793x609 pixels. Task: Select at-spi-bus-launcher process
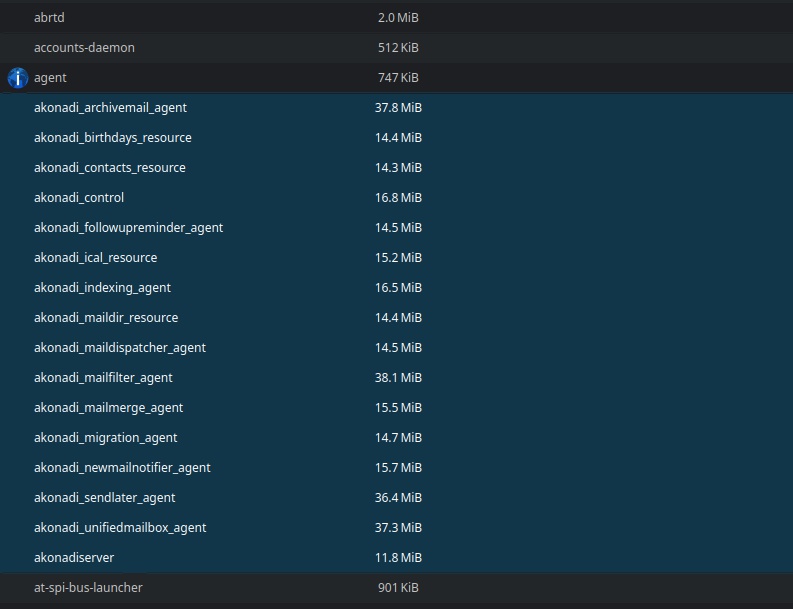88,588
